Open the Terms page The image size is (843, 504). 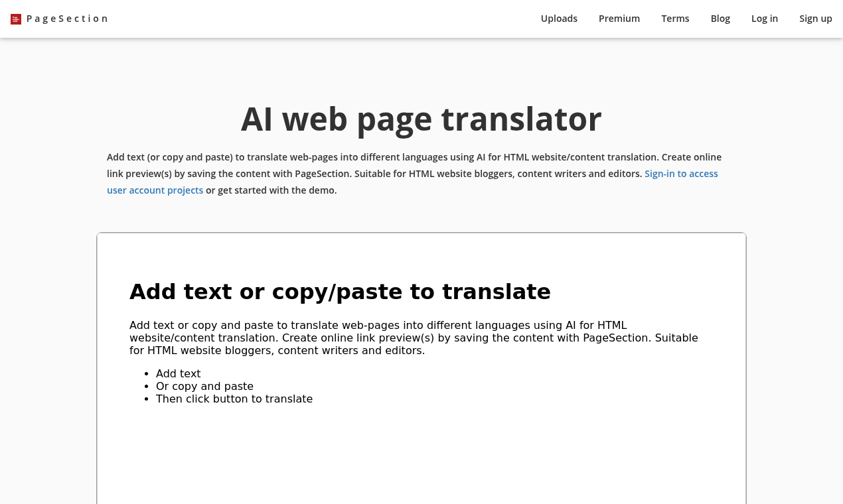[x=675, y=19]
